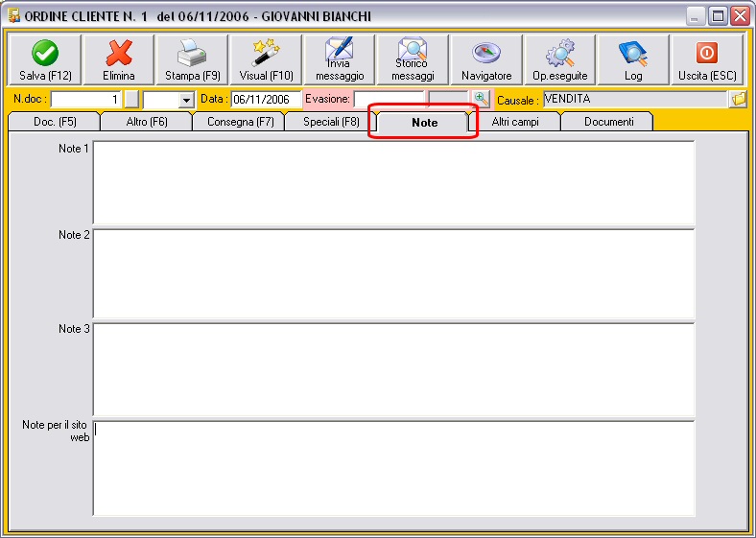This screenshot has width=756, height=538.
Task: Select the Note tab
Action: [x=424, y=123]
